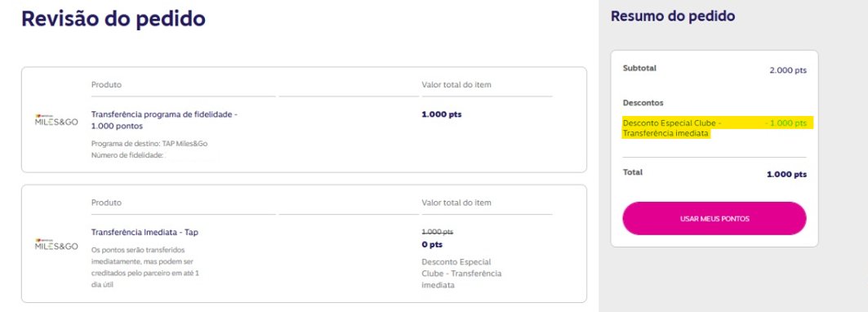This screenshot has height=312, width=868.
Task: Click the Subtotal 2.000 pts value
Action: pos(788,70)
